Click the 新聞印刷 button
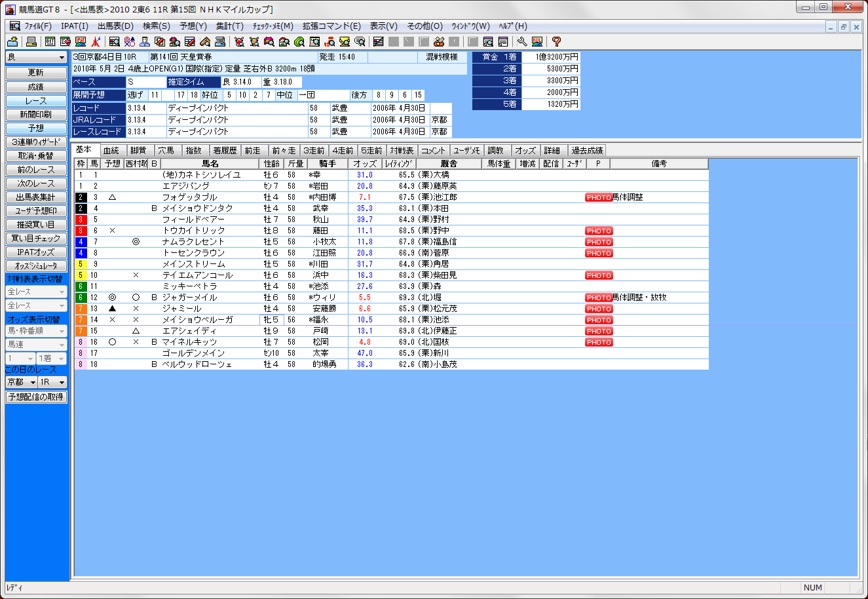 tap(36, 115)
